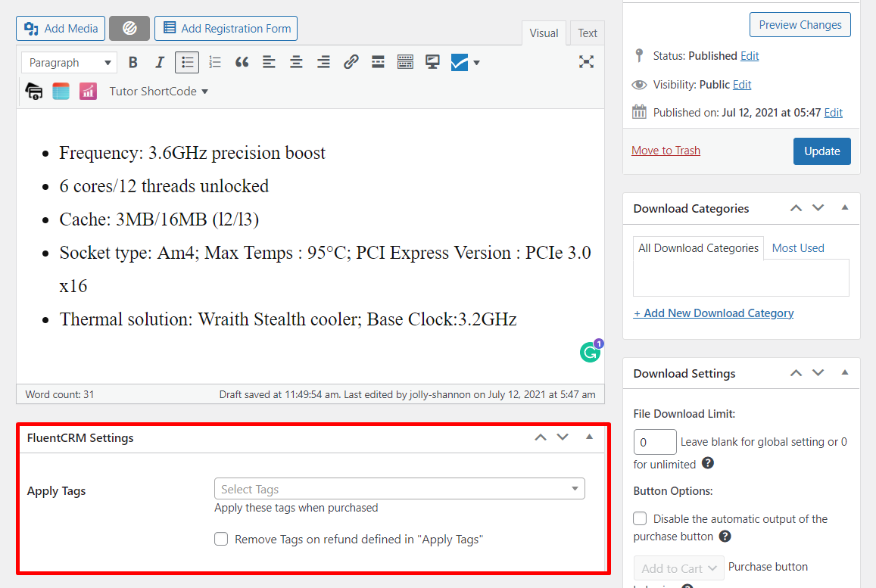Click the printer-like icon in second toolbar row

[x=34, y=91]
